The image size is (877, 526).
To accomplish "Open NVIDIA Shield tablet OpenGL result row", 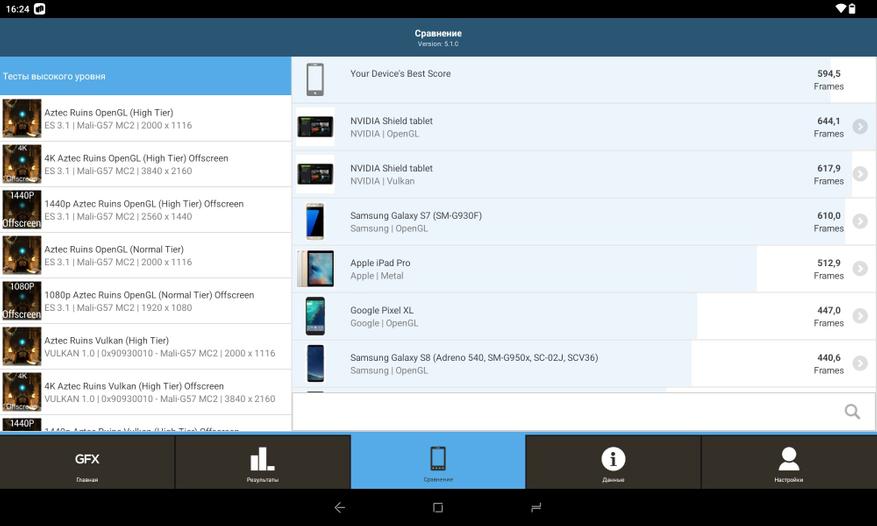I will pyautogui.click(x=584, y=127).
